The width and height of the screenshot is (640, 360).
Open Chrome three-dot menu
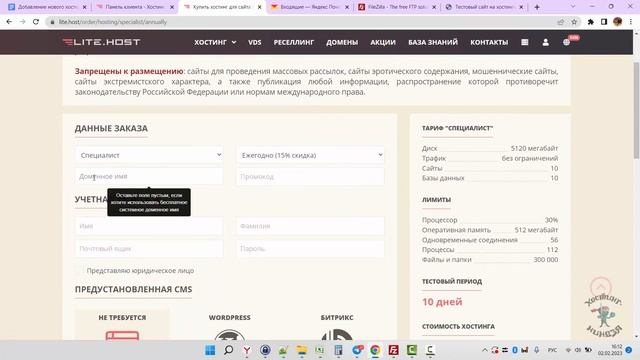click(631, 22)
